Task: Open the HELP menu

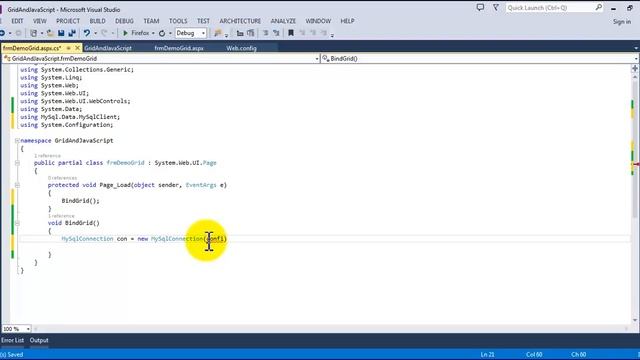Action: (347, 21)
